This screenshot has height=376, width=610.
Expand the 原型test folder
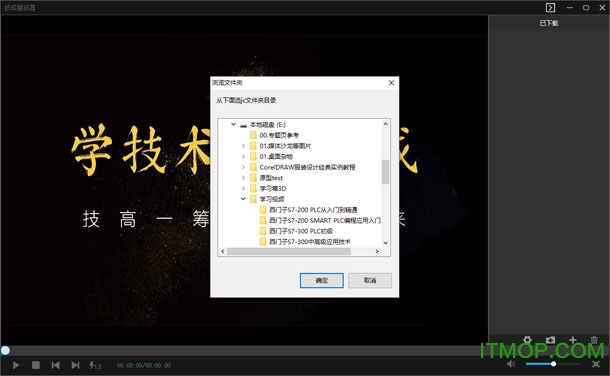243,178
